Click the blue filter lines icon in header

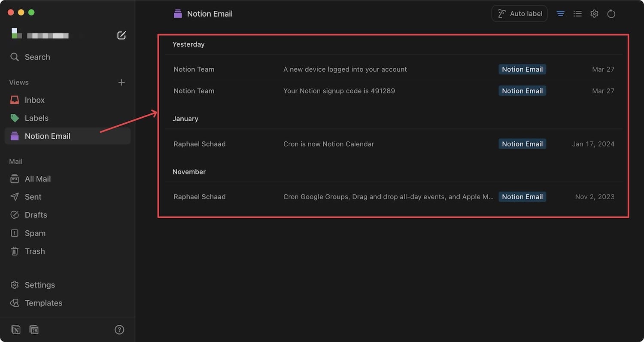coord(560,14)
